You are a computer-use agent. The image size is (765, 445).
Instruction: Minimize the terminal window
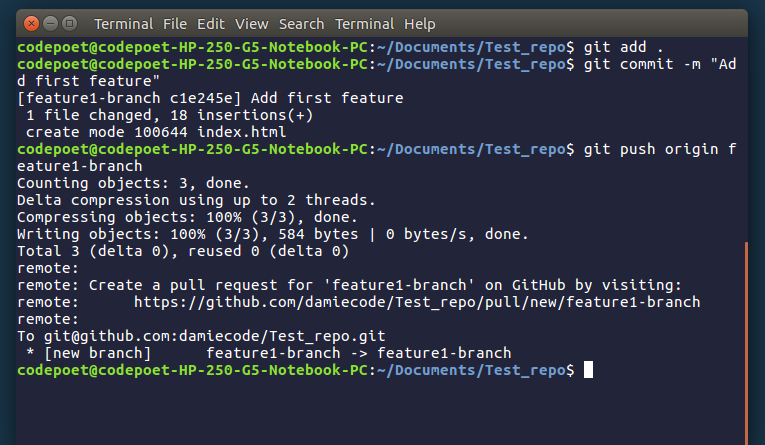click(51, 23)
